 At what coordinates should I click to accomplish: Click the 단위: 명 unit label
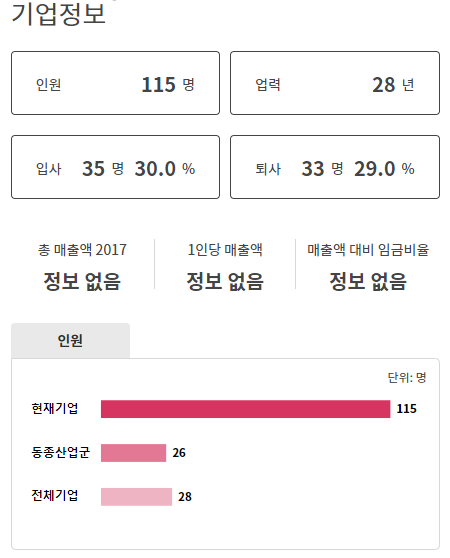(407, 378)
